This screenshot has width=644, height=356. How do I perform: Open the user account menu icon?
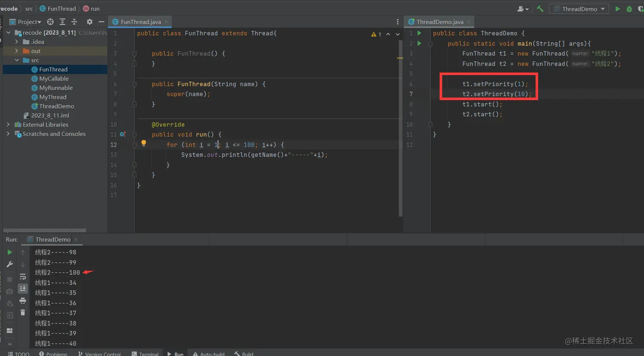[523, 9]
